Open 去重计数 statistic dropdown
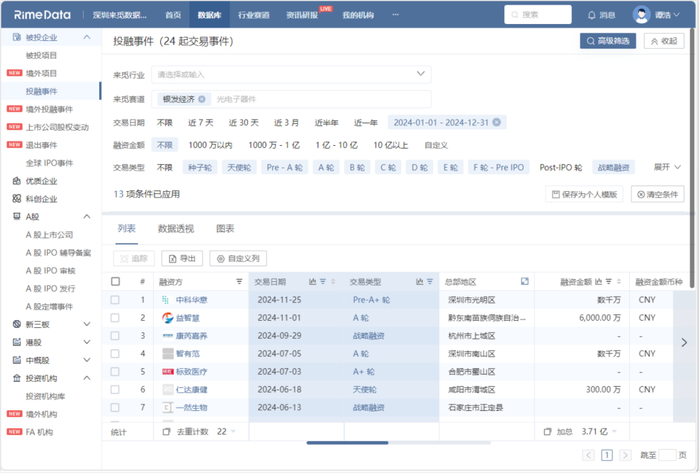 233,432
